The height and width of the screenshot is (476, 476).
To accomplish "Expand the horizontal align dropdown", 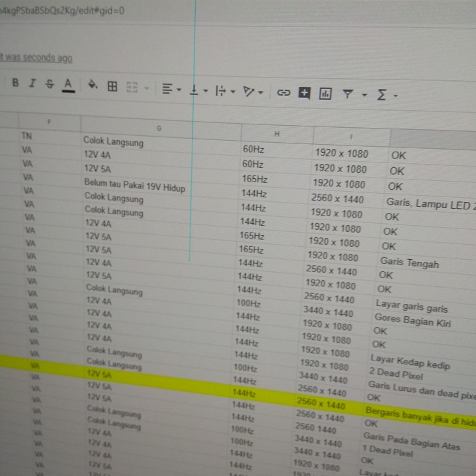I will [171, 89].
